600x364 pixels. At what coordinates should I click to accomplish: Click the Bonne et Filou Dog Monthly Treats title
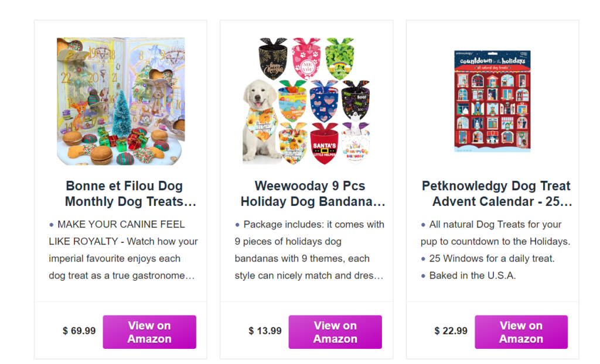tap(125, 194)
